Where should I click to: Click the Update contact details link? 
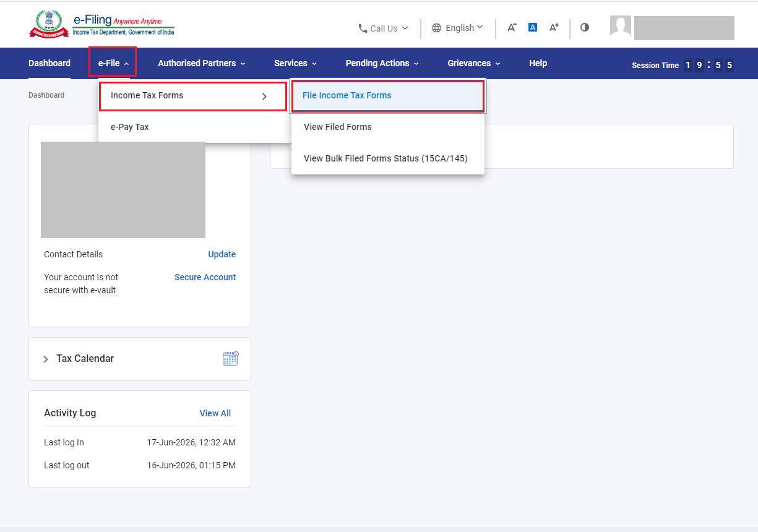click(222, 254)
